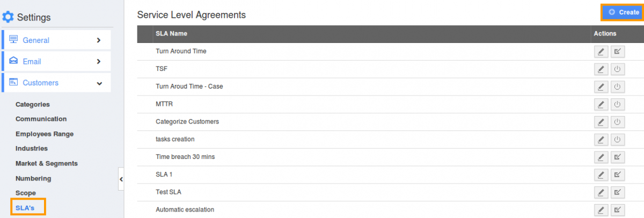Edit the tasks creation SLA
This screenshot has width=644, height=218.
click(x=601, y=140)
